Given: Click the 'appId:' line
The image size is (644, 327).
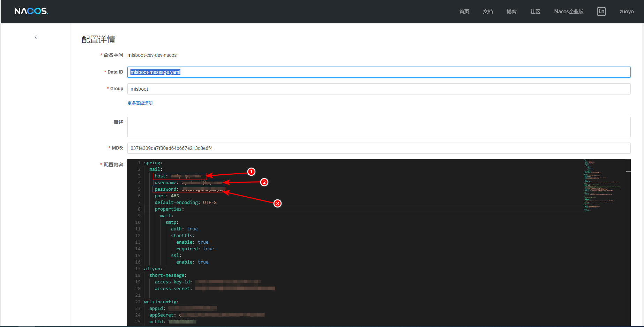Looking at the screenshot, I should pos(183,309).
